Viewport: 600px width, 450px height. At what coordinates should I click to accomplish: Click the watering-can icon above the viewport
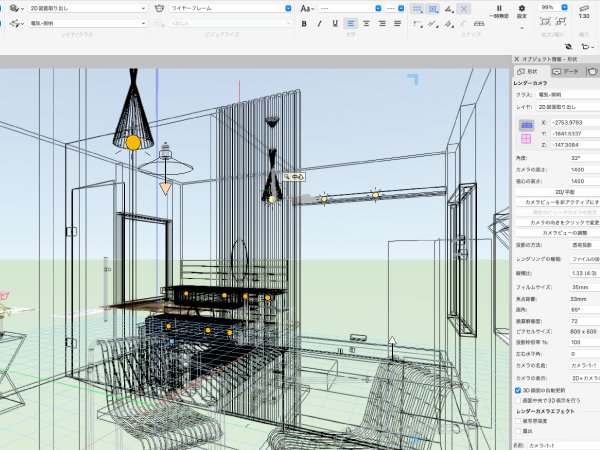pyautogui.click(x=586, y=47)
